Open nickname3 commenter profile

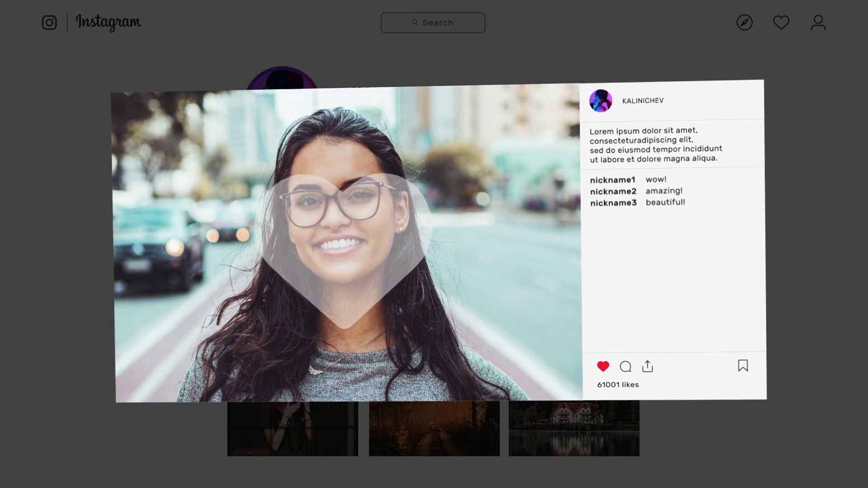(613, 203)
